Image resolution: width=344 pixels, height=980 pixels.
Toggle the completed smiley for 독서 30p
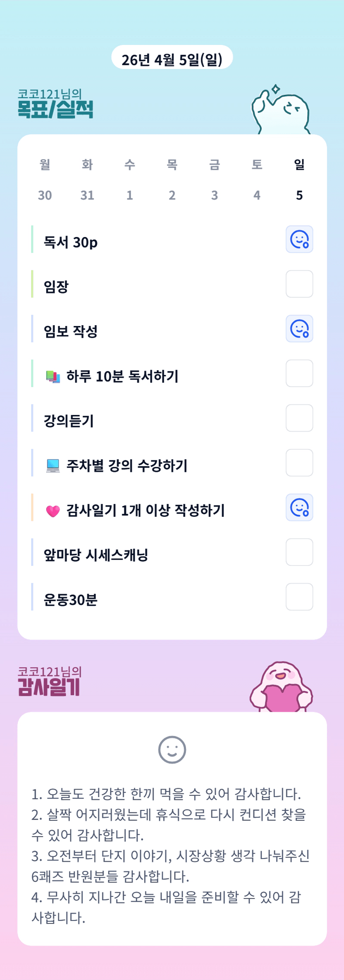click(x=299, y=239)
